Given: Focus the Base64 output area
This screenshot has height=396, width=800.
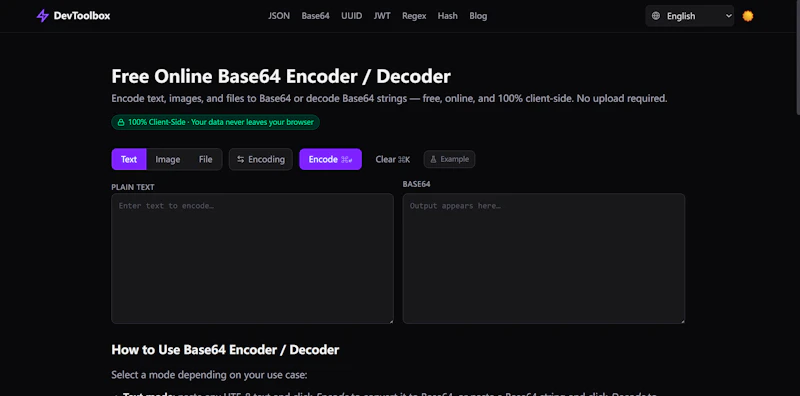Looking at the screenshot, I should click(x=544, y=258).
